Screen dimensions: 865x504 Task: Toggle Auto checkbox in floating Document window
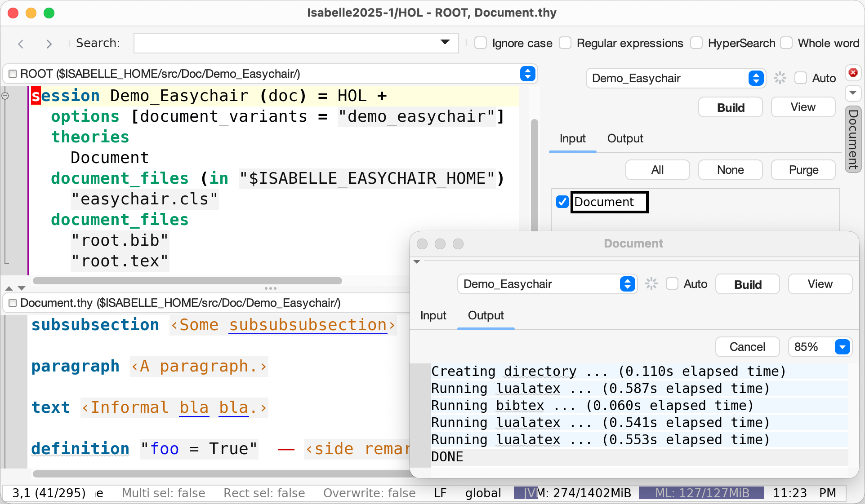[x=672, y=284]
